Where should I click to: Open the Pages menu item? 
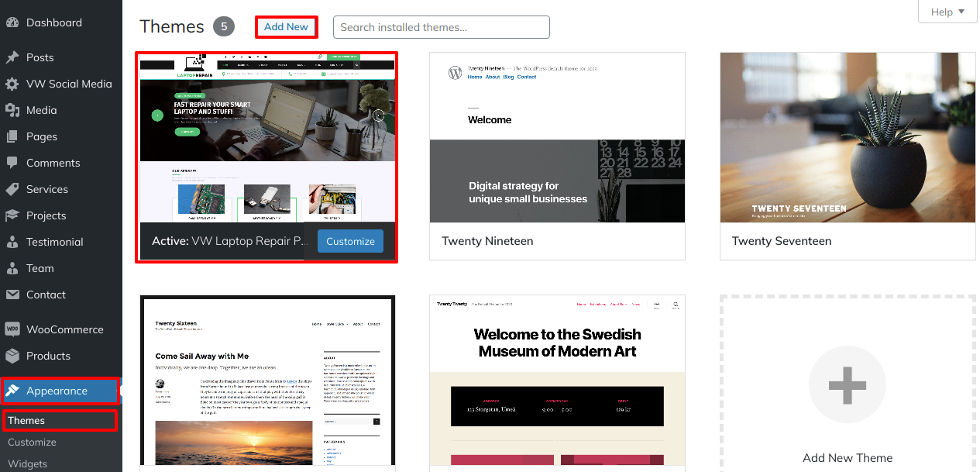click(42, 136)
